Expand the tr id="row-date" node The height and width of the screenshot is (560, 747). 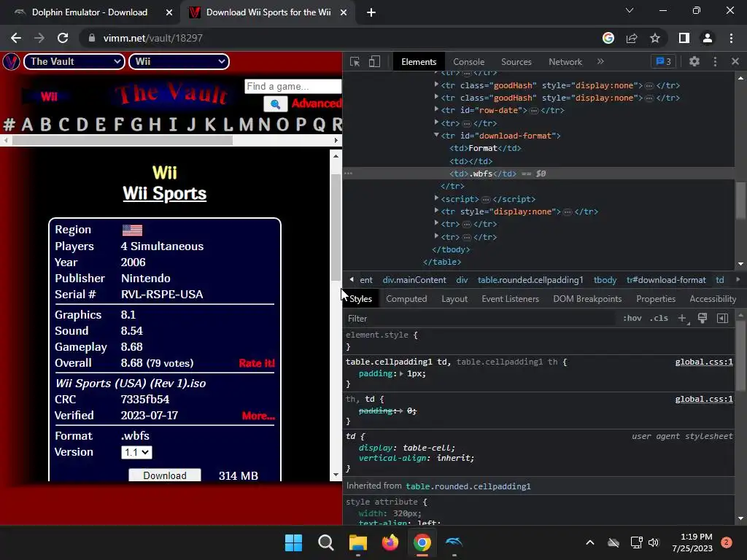(x=436, y=109)
